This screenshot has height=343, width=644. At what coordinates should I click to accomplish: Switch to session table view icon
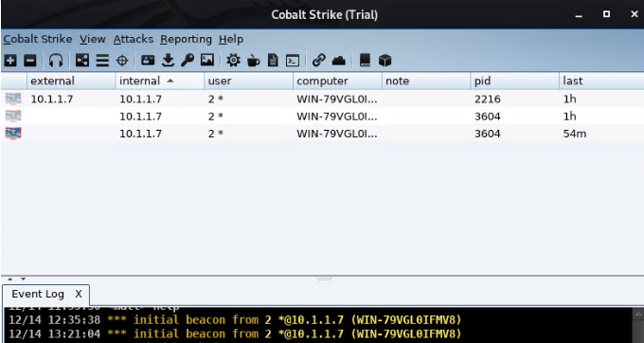(102, 61)
